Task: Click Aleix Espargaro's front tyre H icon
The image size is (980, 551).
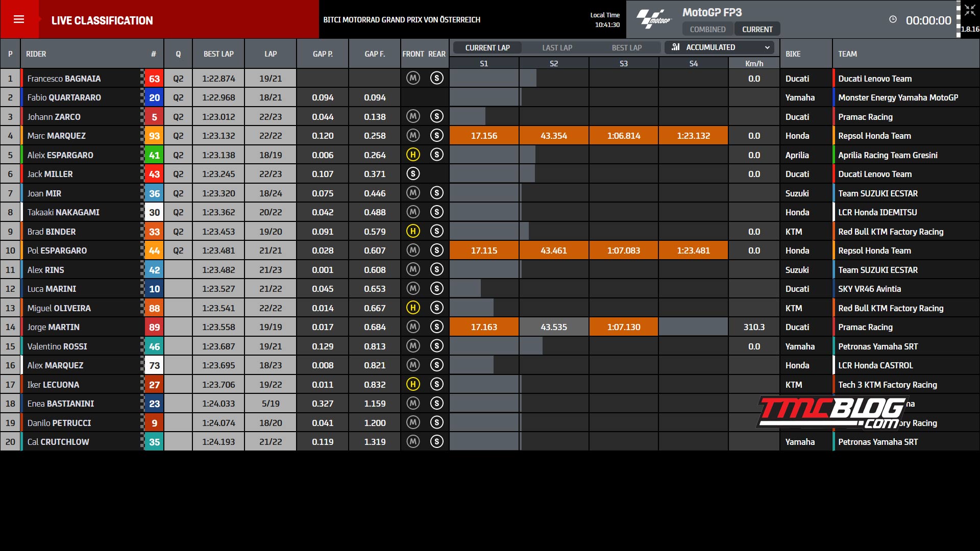Action: 413,155
